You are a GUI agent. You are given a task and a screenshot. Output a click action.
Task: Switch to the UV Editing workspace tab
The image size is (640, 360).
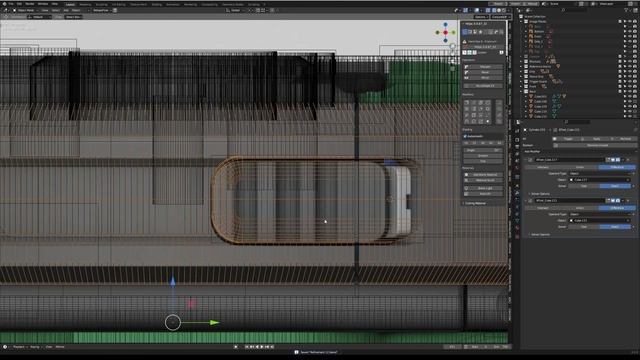pyautogui.click(x=119, y=4)
